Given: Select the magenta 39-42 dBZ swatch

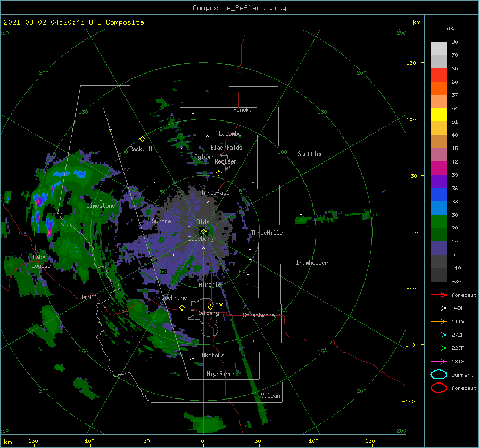Looking at the screenshot, I should 439,168.
